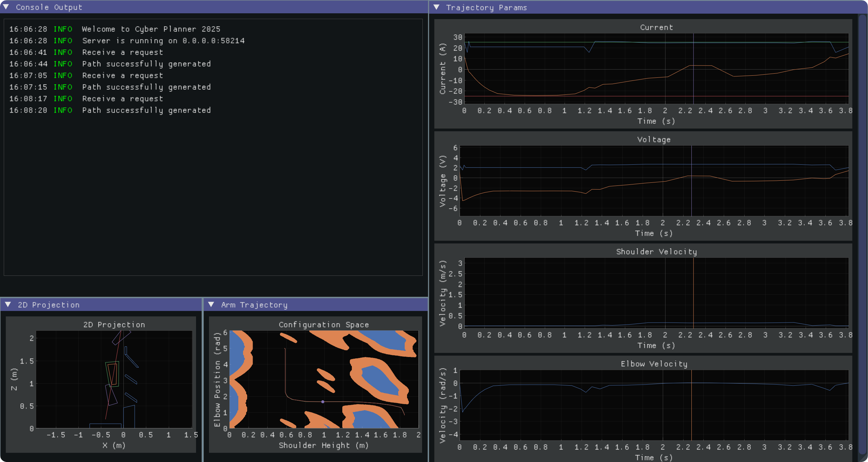Image resolution: width=868 pixels, height=462 pixels.
Task: Click the 'Server is running on 0.0.0.0:58214' line
Action: pos(127,41)
